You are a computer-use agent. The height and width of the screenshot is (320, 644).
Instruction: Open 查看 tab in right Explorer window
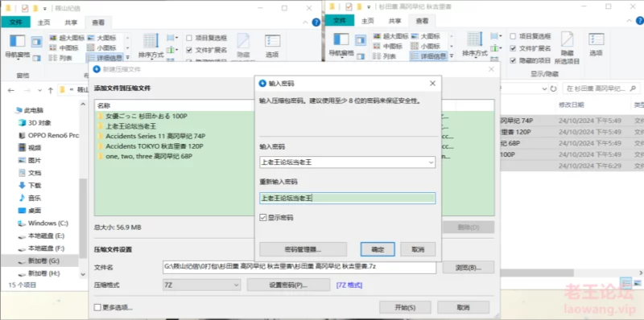(422, 21)
